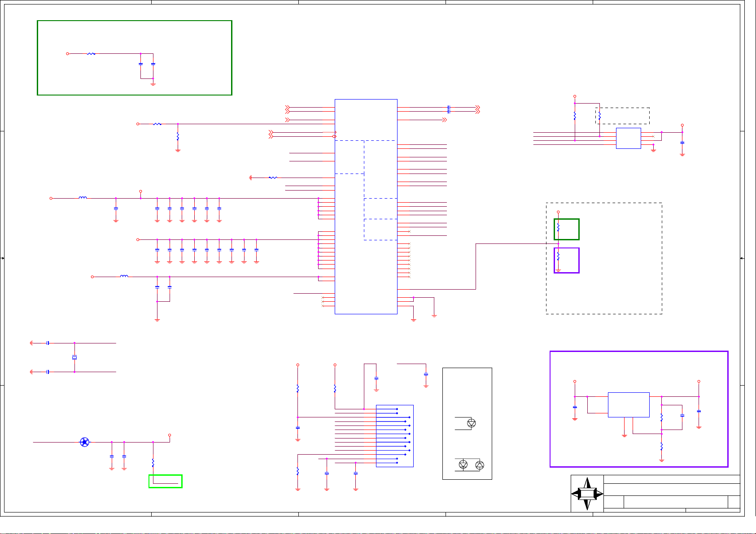Click the circular star-shaped component symbol

(84, 442)
